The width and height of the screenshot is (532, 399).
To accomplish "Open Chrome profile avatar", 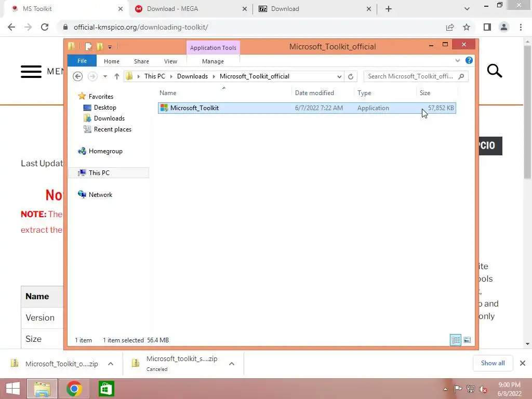I will pyautogui.click(x=504, y=27).
